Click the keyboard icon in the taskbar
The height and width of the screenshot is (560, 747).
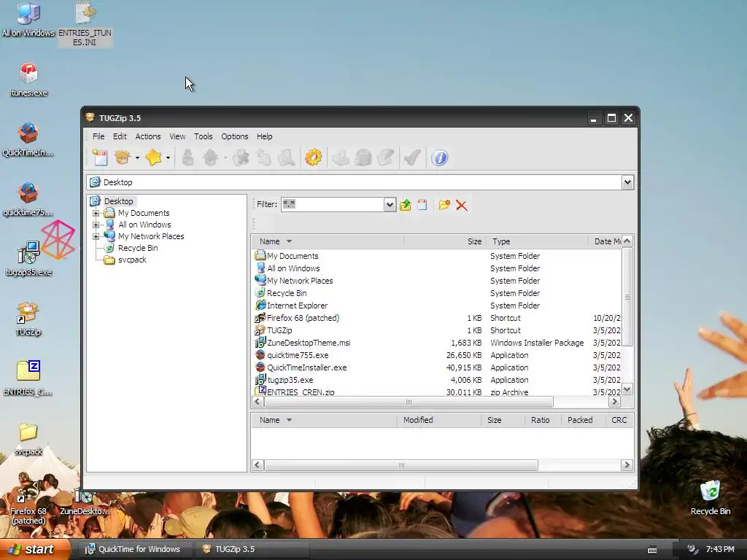point(652,550)
